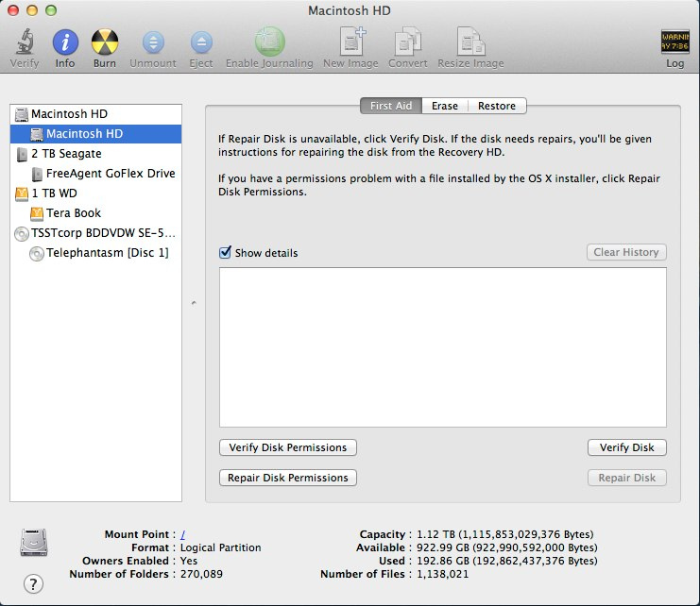Image resolution: width=700 pixels, height=606 pixels.
Task: Click Verify Disk Permissions button
Action: coord(288,447)
